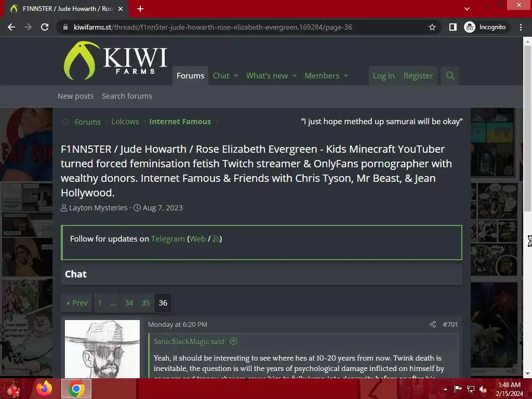Go to page 34

tap(129, 303)
